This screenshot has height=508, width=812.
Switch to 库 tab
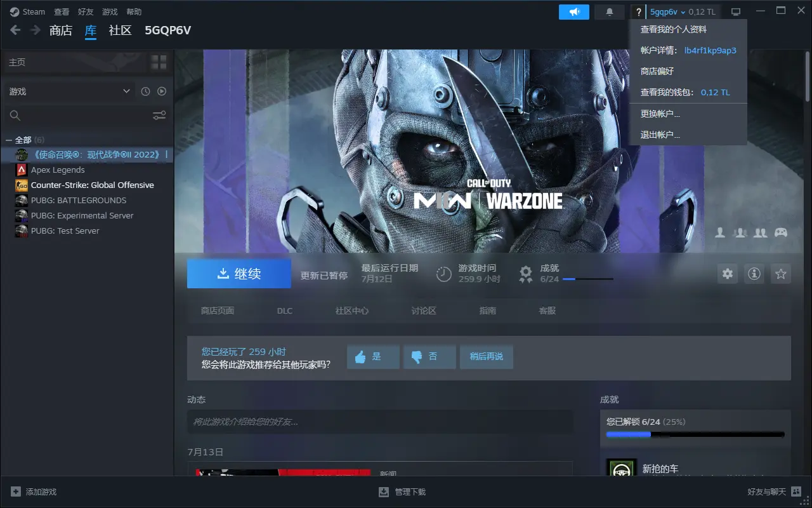[91, 30]
